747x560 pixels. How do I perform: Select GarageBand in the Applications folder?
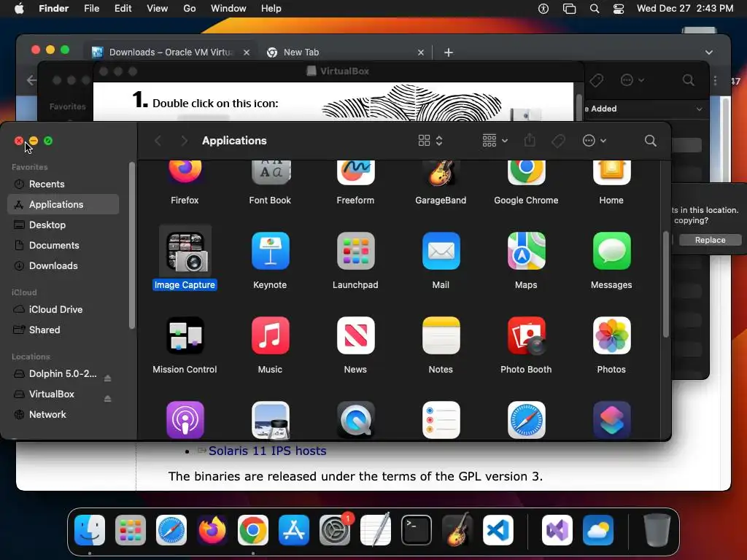click(x=441, y=172)
